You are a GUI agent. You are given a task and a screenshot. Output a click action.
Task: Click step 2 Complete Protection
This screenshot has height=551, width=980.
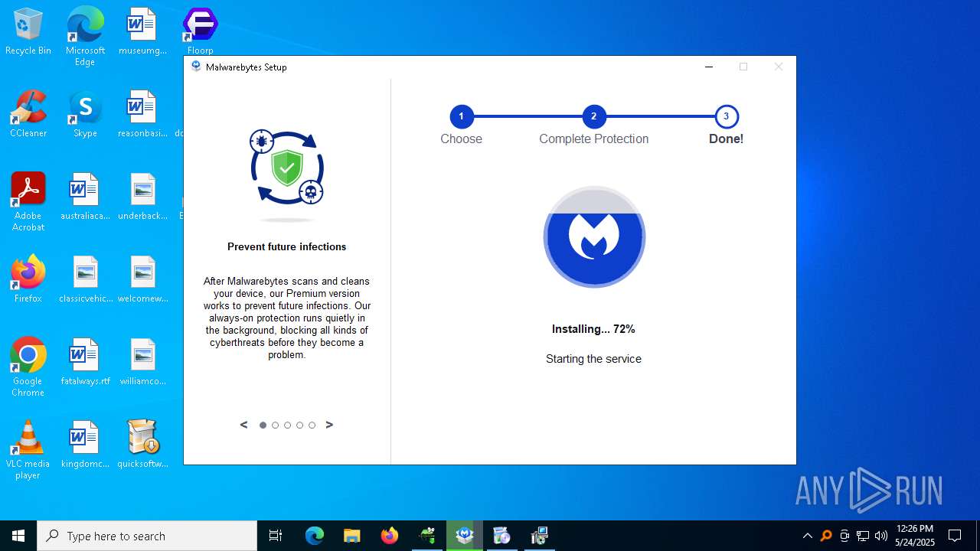coord(593,116)
